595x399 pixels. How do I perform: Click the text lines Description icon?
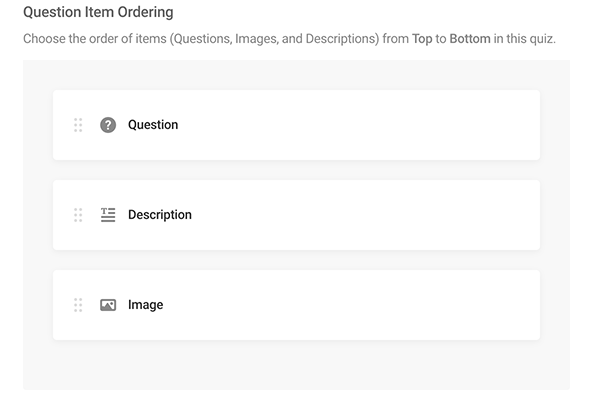click(108, 215)
